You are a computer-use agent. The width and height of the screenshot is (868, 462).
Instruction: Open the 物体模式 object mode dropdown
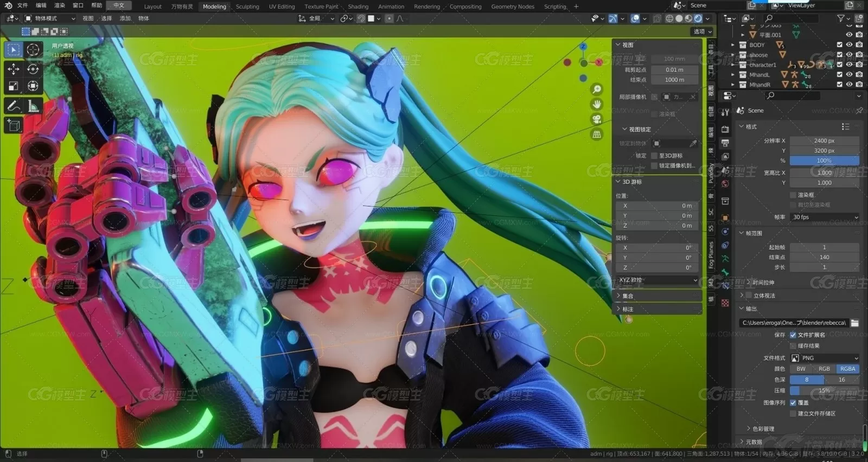50,18
